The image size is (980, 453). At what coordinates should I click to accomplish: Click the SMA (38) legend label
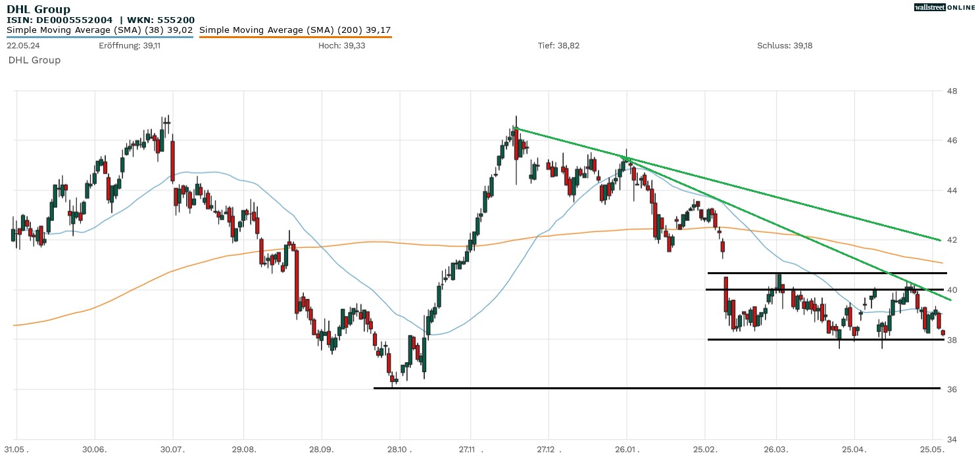pos(99,30)
